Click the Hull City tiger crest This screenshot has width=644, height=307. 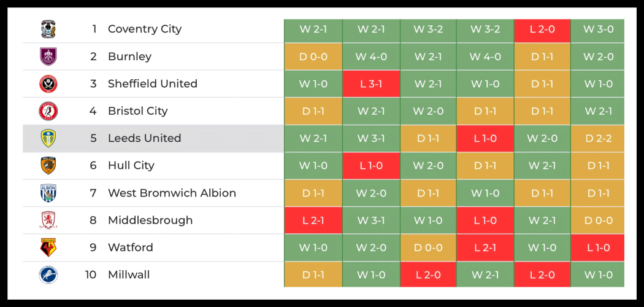tap(48, 166)
